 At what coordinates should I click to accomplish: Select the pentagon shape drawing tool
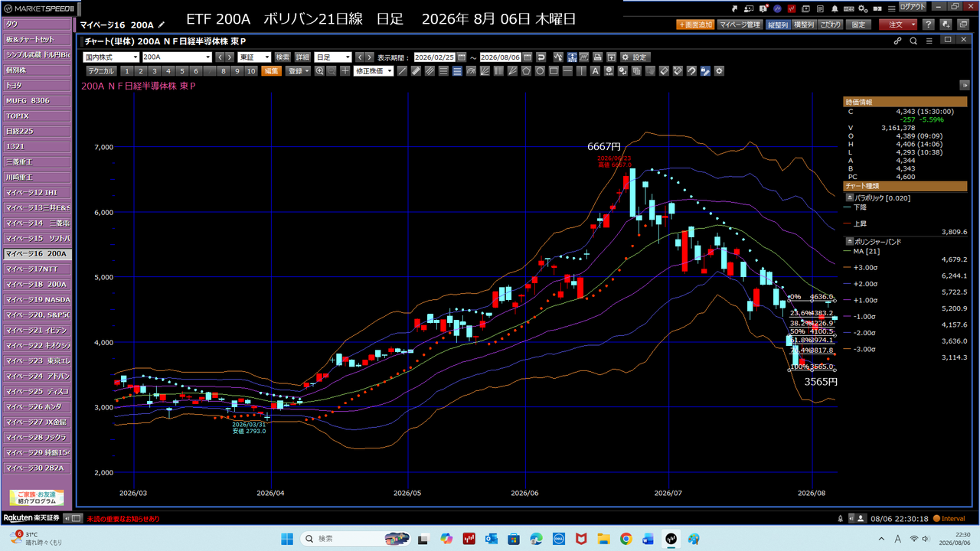pyautogui.click(x=527, y=71)
